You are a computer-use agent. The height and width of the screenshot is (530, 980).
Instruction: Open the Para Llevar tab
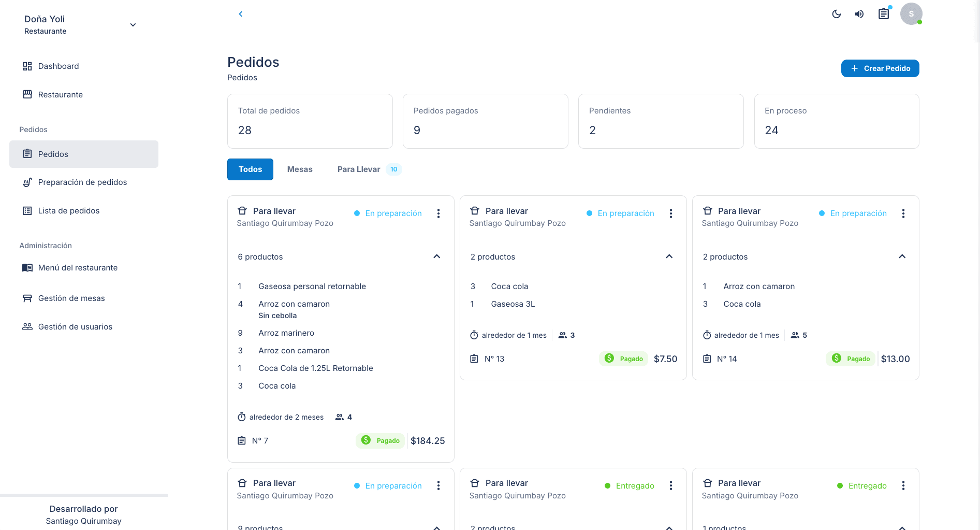(x=359, y=169)
